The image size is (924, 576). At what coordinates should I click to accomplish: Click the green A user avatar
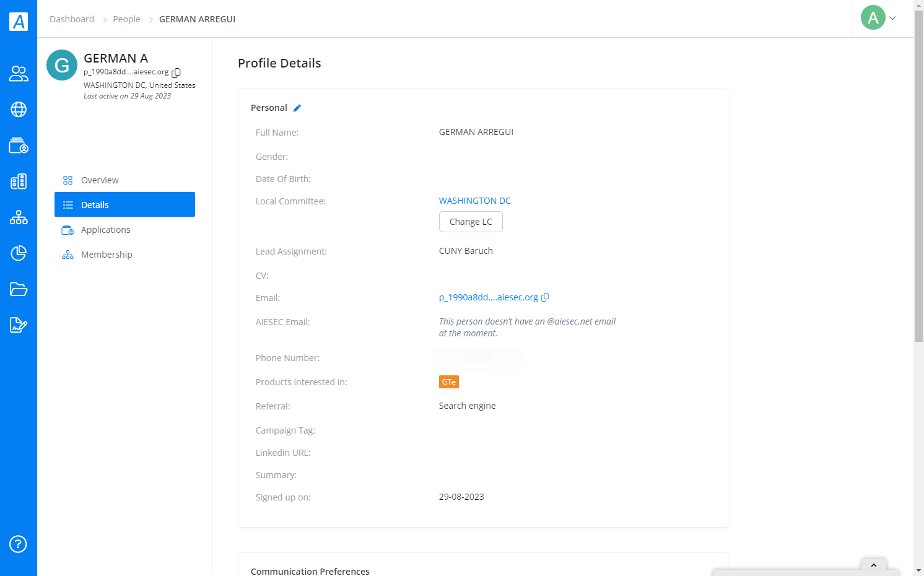click(x=873, y=17)
